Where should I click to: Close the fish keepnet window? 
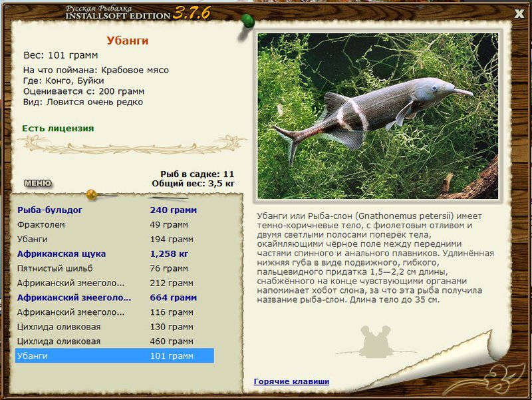click(x=519, y=13)
